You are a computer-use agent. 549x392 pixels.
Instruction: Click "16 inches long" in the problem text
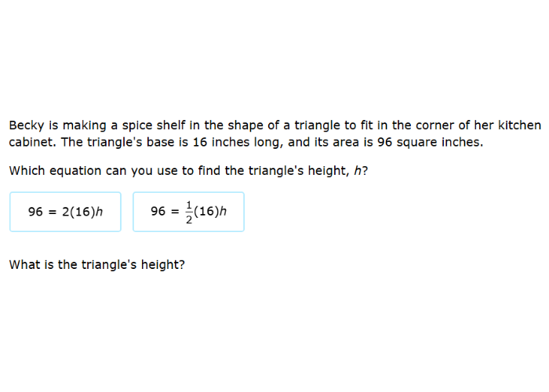click(241, 143)
